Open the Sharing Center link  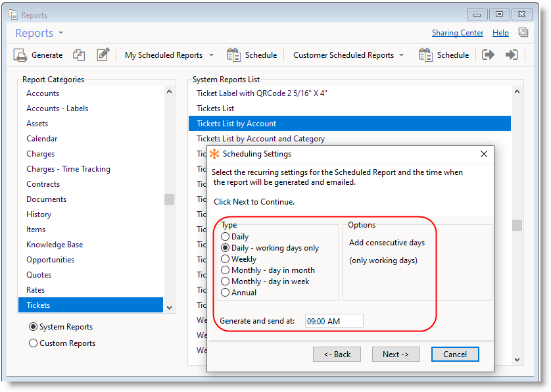pyautogui.click(x=457, y=33)
